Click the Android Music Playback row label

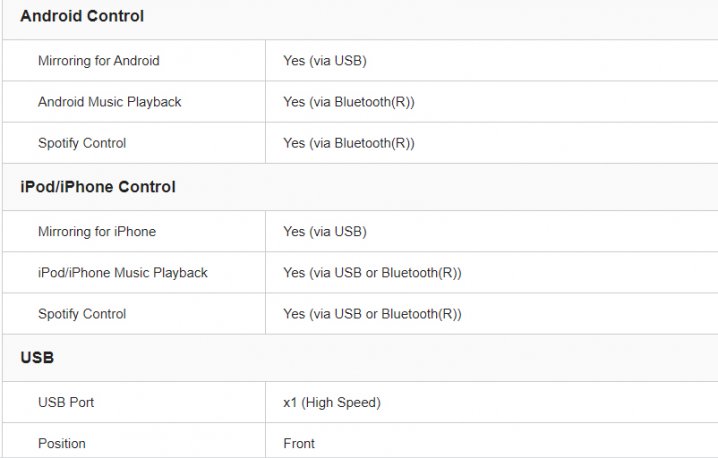[x=109, y=102]
